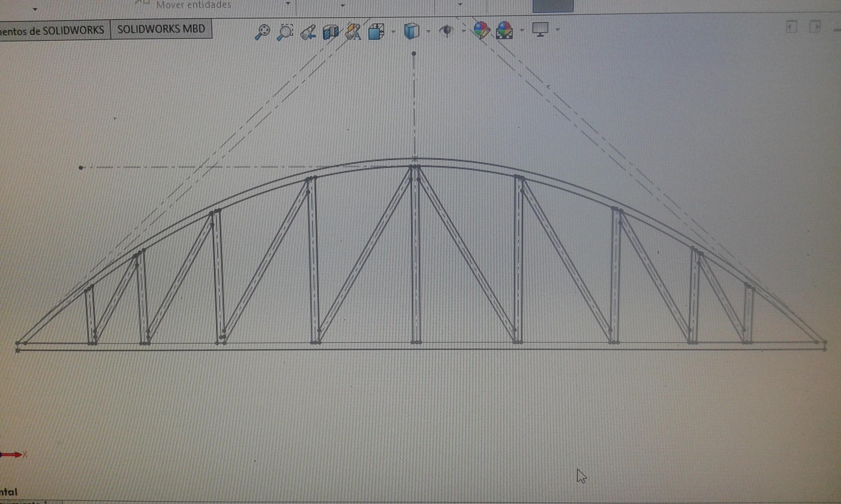Click the View Settings monitor icon
The height and width of the screenshot is (504, 841).
pos(540,30)
